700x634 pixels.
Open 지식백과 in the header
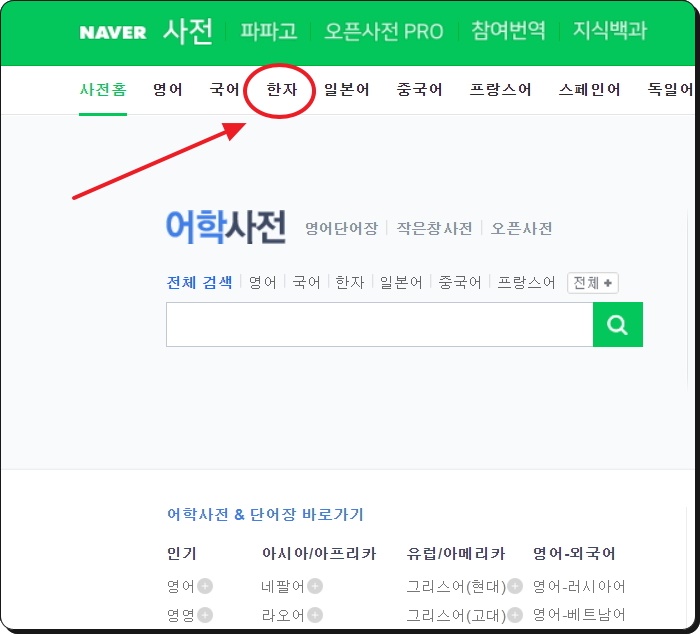tap(610, 31)
